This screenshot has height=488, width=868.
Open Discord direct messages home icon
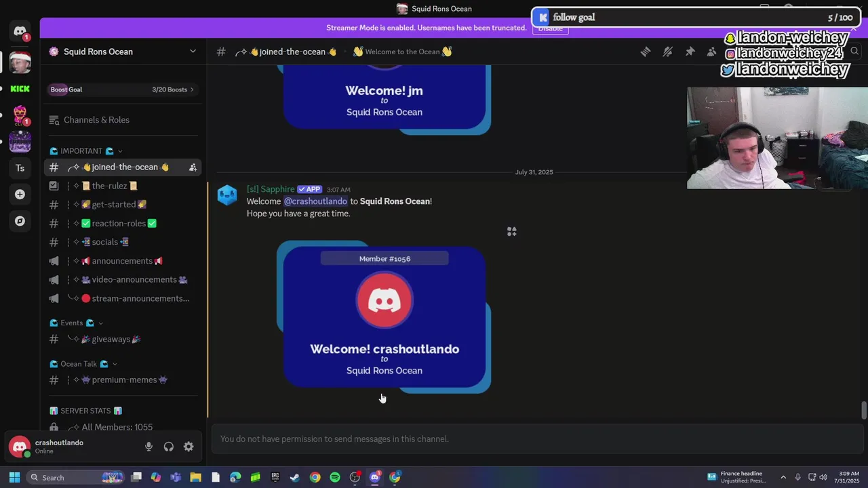click(20, 31)
